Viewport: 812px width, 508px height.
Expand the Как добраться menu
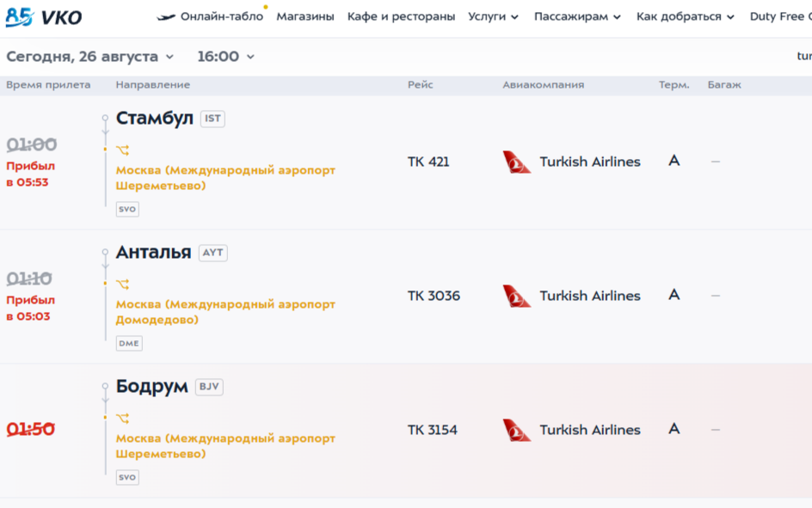point(685,16)
